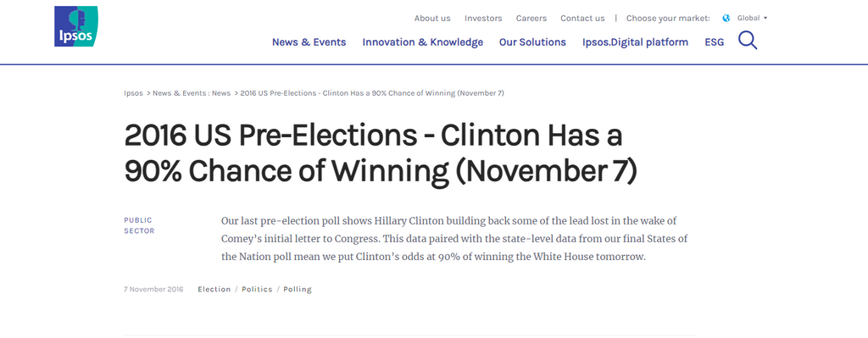Visit the About us page
The image size is (868, 338).
[x=432, y=19]
